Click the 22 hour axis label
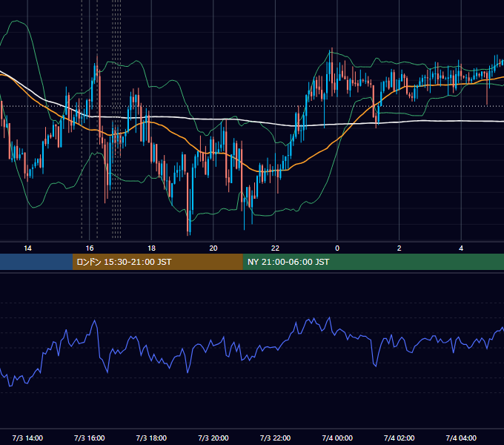 pyautogui.click(x=275, y=248)
